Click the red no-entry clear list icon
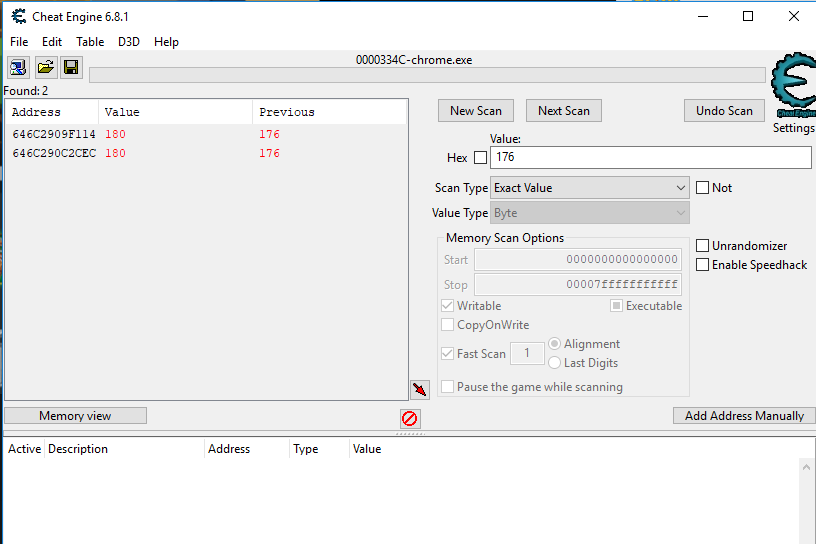Screen dimensions: 816x544 (x=410, y=419)
